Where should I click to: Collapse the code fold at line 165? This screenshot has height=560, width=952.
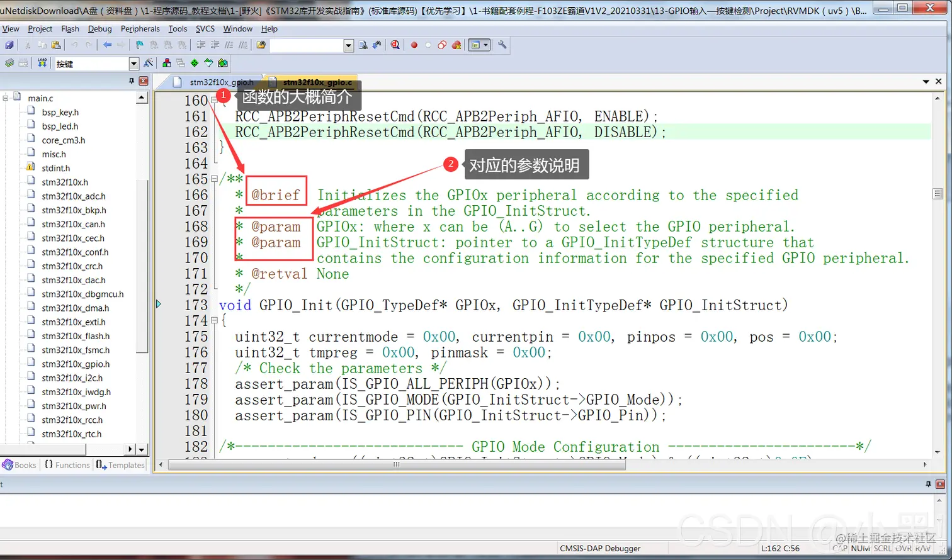coord(214,179)
